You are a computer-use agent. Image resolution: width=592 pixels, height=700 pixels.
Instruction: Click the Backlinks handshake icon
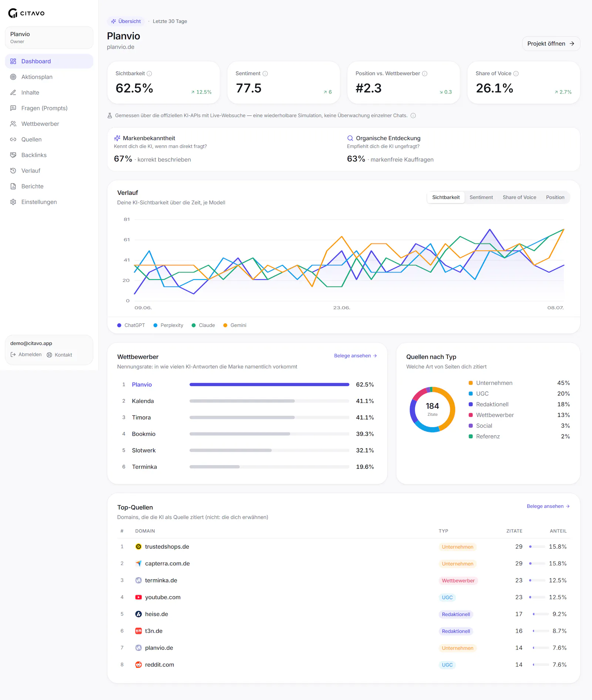13,155
